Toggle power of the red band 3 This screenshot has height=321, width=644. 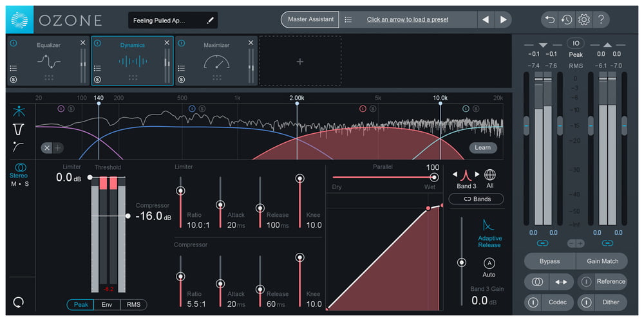pos(363,109)
